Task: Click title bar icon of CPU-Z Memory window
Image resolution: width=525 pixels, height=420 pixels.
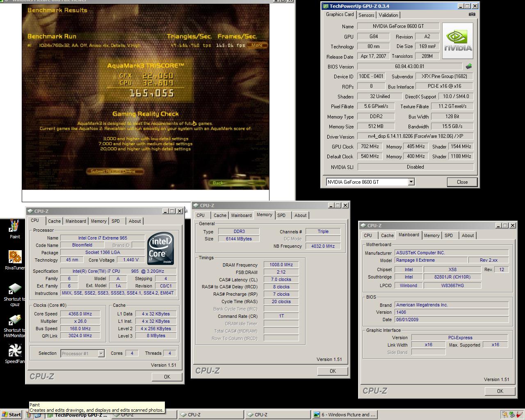Action: (196, 205)
